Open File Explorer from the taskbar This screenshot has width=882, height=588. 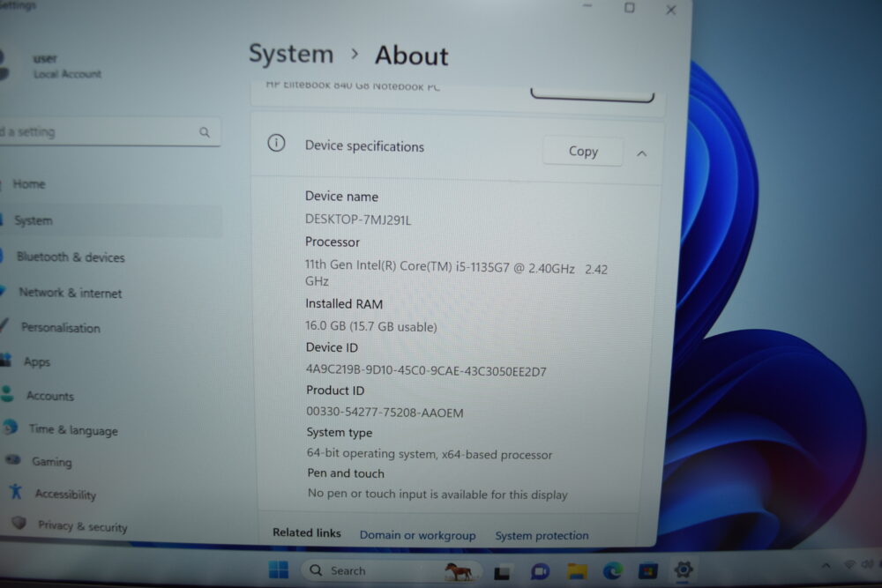pos(577,572)
